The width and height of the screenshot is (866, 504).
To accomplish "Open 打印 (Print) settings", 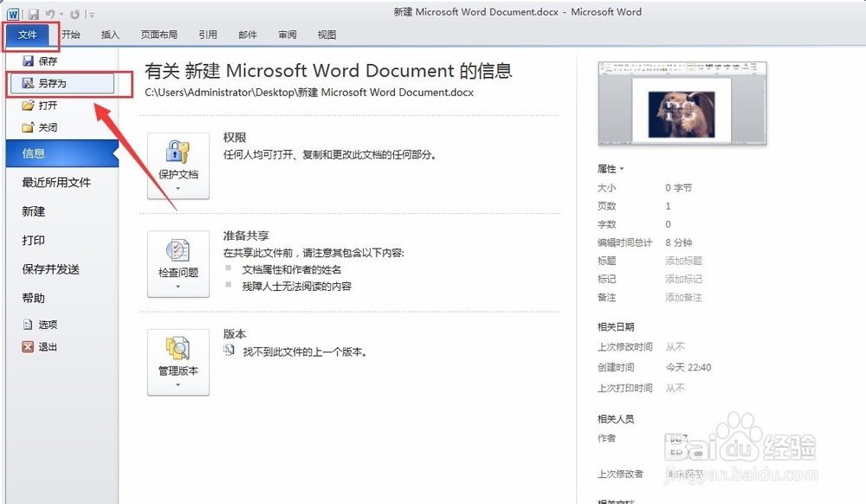I will pyautogui.click(x=33, y=240).
